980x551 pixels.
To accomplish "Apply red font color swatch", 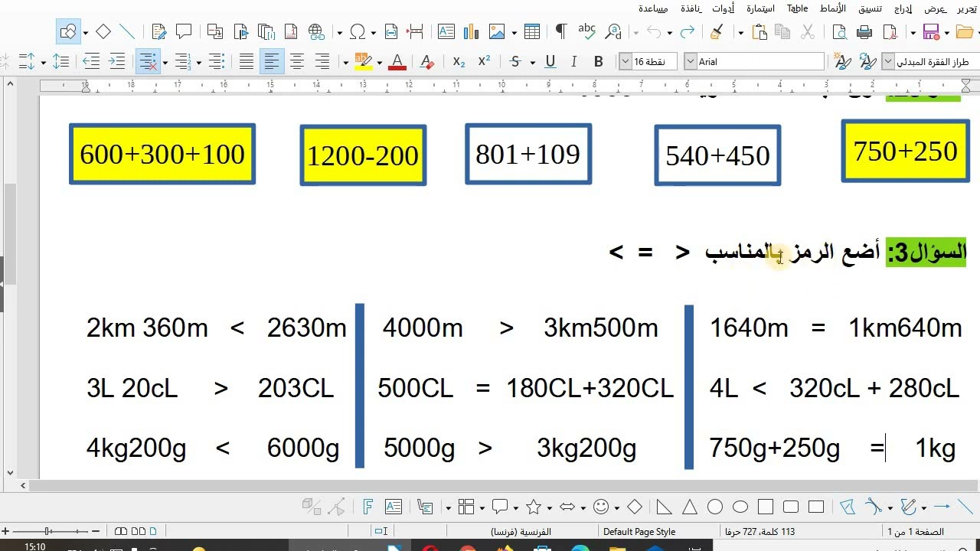I will tap(397, 62).
